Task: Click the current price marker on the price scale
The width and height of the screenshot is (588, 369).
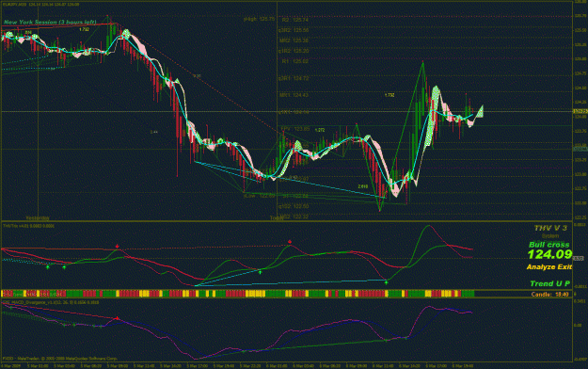Action: click(x=580, y=111)
